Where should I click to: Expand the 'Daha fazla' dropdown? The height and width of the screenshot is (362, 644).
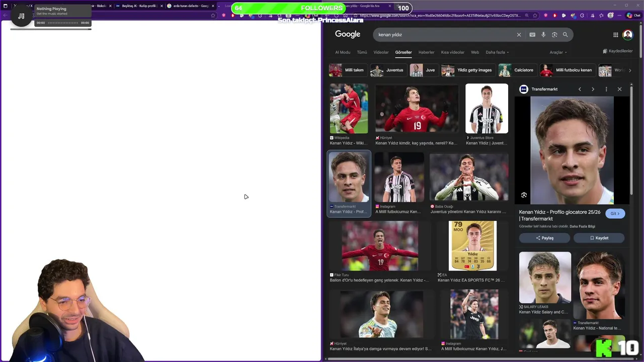point(497,52)
